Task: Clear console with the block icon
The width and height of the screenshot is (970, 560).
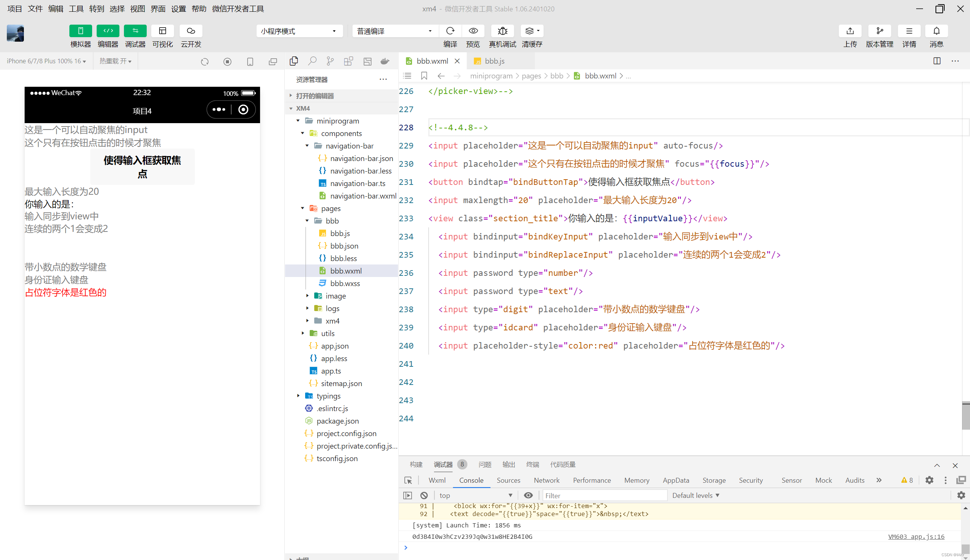Action: [x=424, y=495]
